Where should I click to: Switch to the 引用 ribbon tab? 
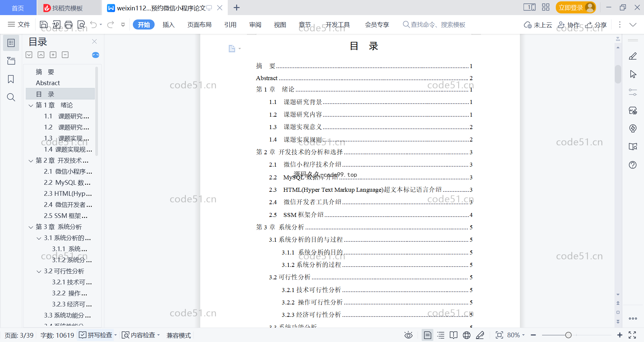(230, 24)
